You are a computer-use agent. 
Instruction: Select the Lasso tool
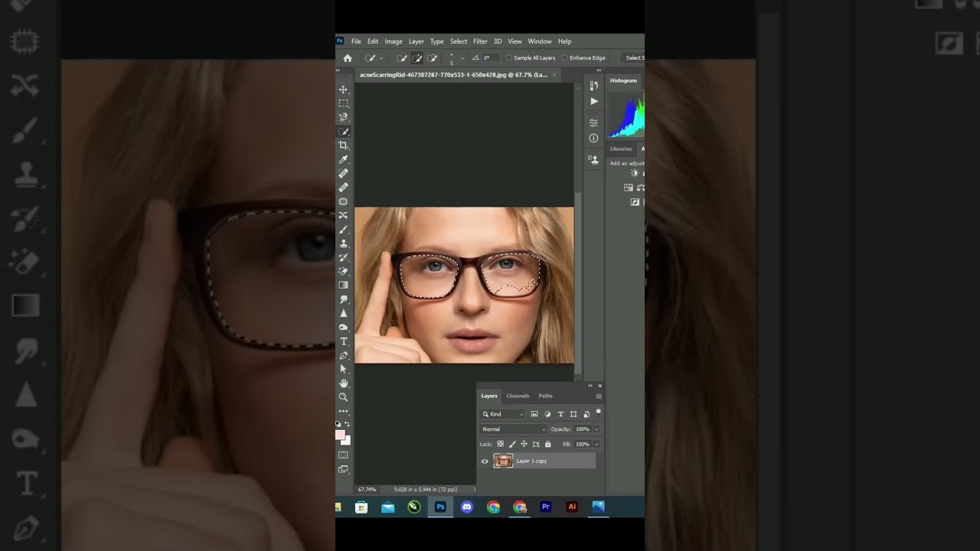pyautogui.click(x=343, y=117)
